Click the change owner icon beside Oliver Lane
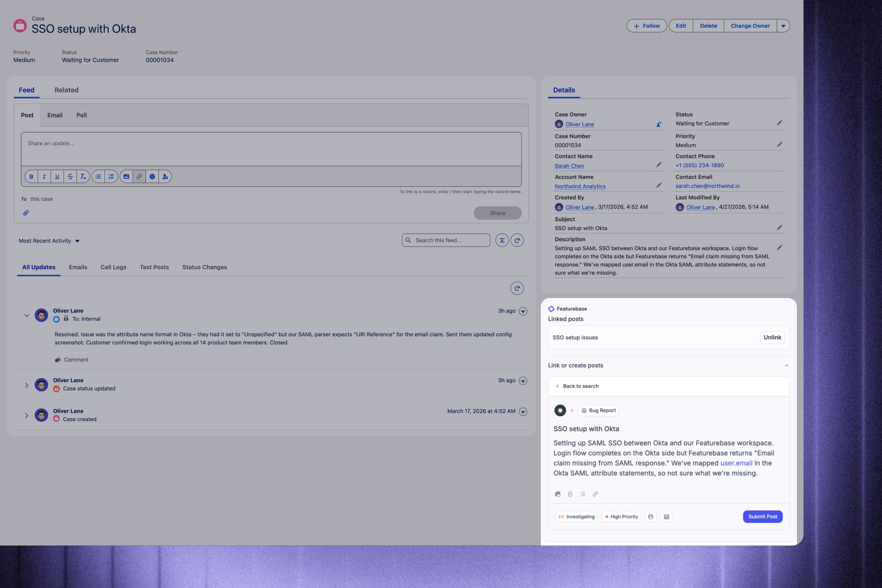This screenshot has height=588, width=882. 659,124
